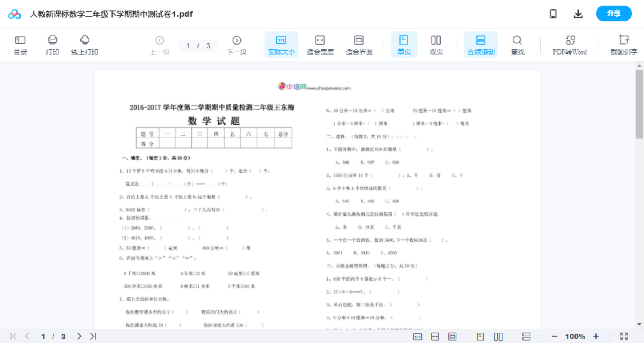644x343 pixels.
Task: Toggle 实际大小 actual size zoom
Action: click(x=281, y=45)
